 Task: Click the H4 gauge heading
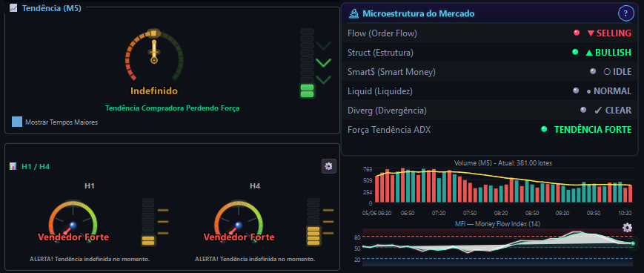(255, 186)
